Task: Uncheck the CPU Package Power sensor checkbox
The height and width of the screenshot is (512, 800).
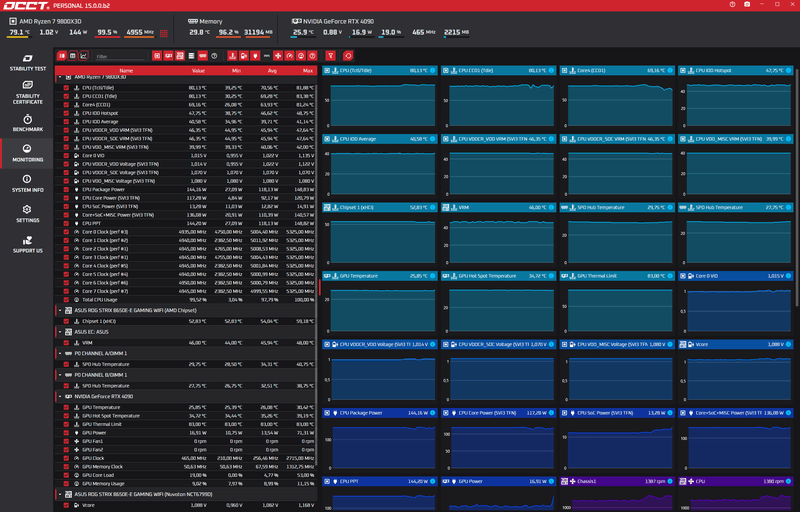Action: [67, 189]
